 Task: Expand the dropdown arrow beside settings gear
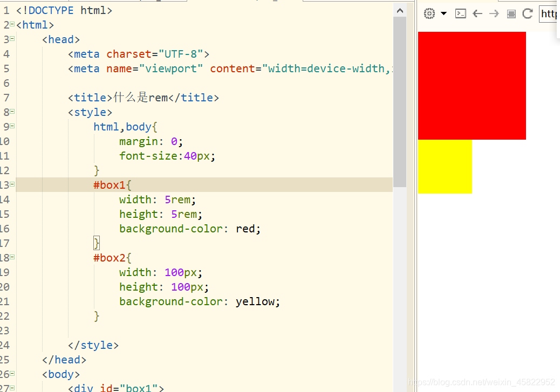coord(443,13)
